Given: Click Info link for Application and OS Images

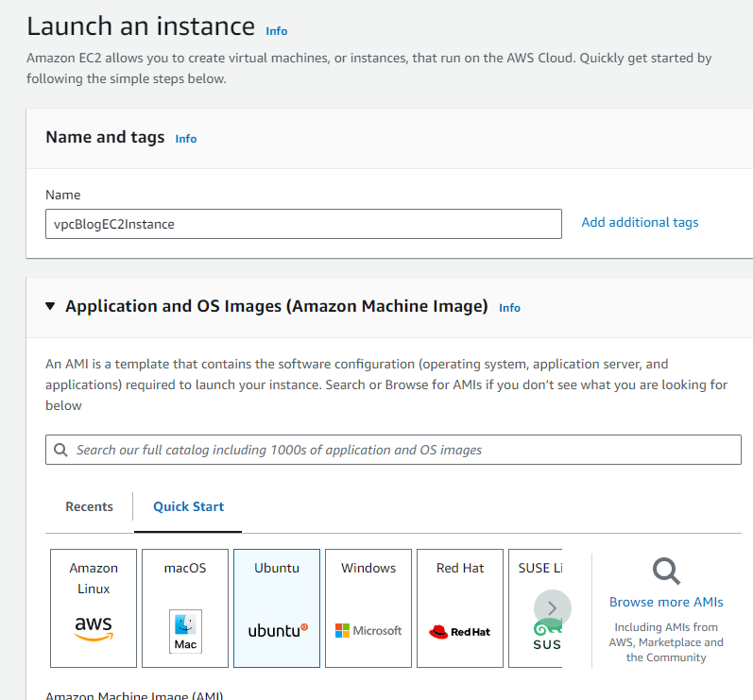Looking at the screenshot, I should tap(509, 308).
